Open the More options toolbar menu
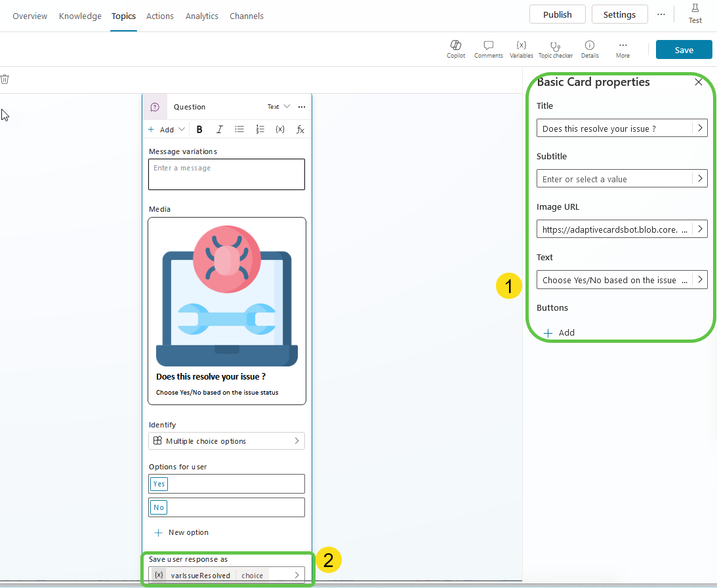Viewport: 717px width, 588px height. [622, 49]
